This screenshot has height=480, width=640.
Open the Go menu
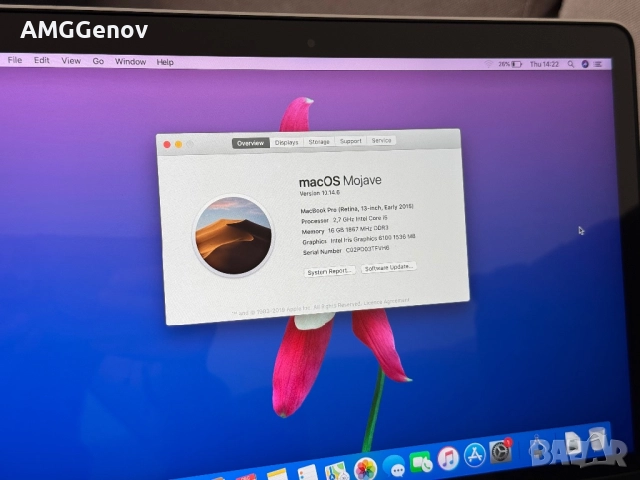[98, 61]
